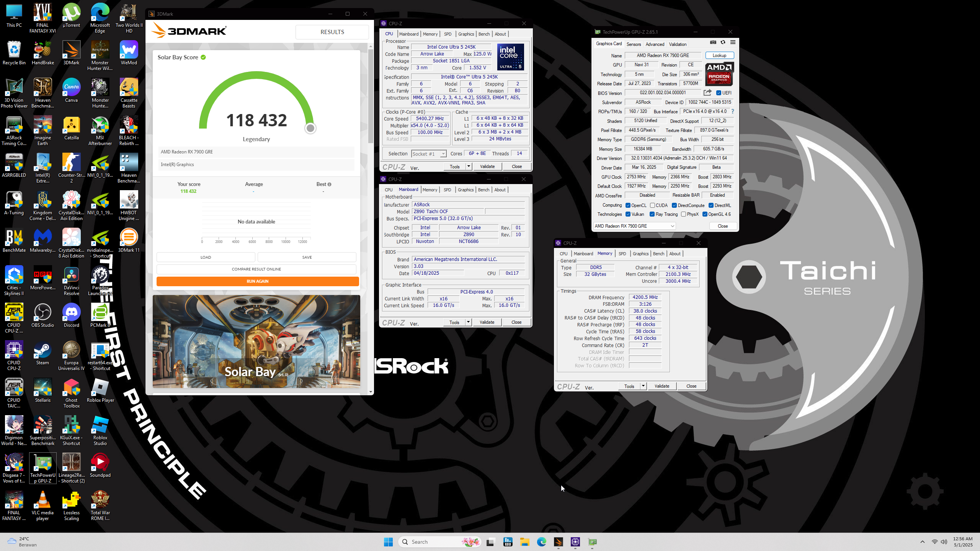The width and height of the screenshot is (980, 551).
Task: Click the 3DMark vertical scrollbar thumb
Action: pos(370,96)
